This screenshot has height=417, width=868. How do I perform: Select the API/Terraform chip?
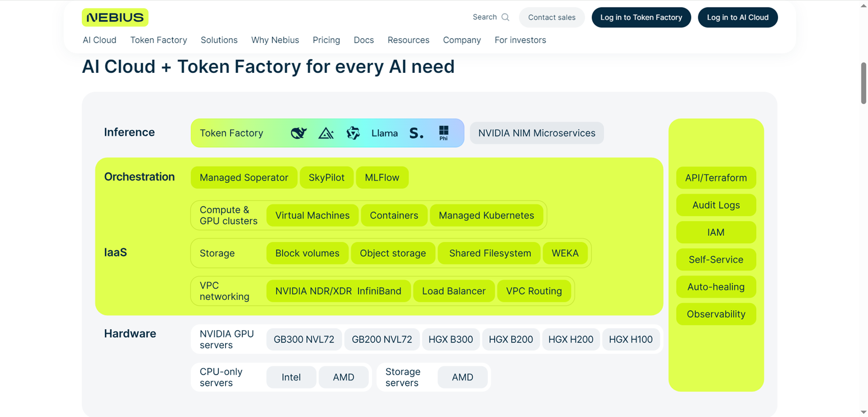point(716,178)
